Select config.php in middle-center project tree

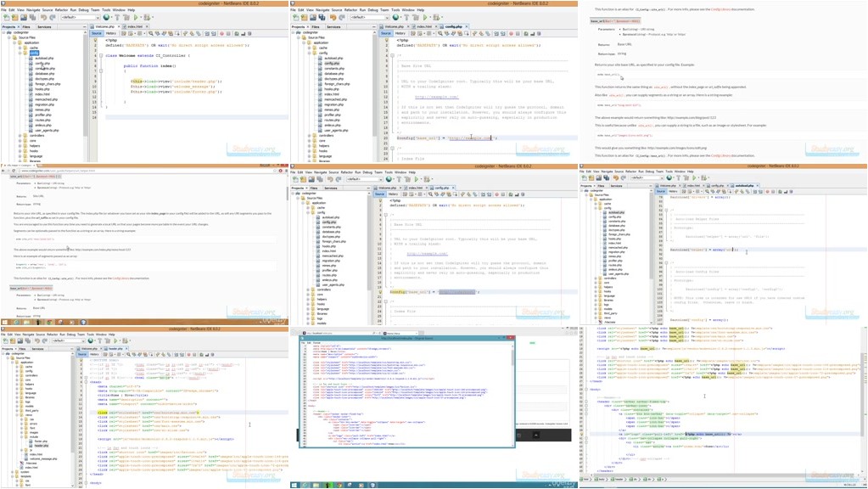tap(329, 222)
